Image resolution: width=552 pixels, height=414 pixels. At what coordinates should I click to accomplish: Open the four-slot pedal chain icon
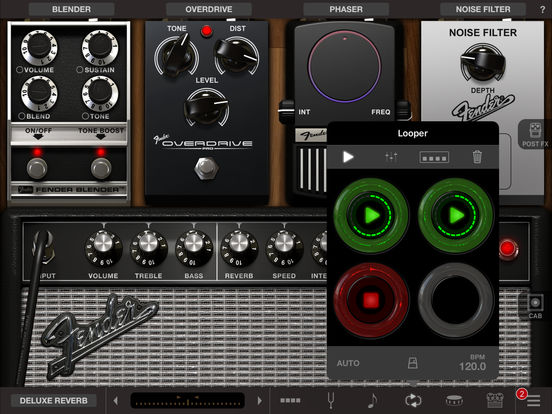point(290,401)
